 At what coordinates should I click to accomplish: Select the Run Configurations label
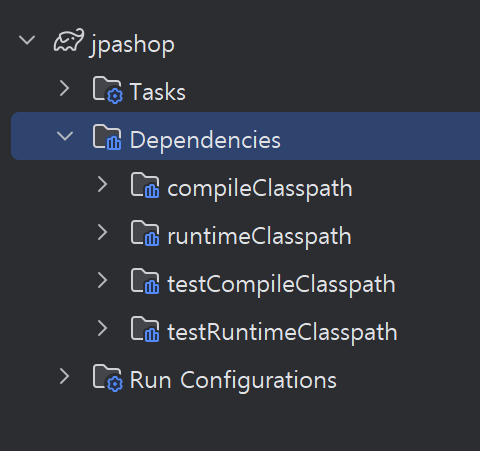[x=233, y=380]
